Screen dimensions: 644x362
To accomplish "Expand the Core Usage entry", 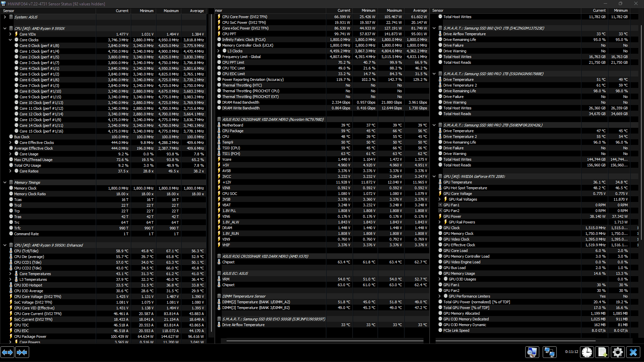I will 10,154.
